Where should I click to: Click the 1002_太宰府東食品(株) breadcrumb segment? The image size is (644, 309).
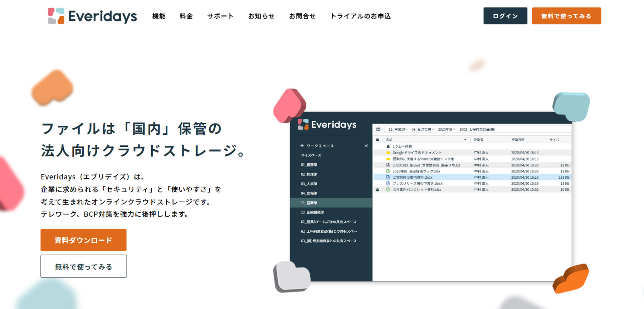477,129
